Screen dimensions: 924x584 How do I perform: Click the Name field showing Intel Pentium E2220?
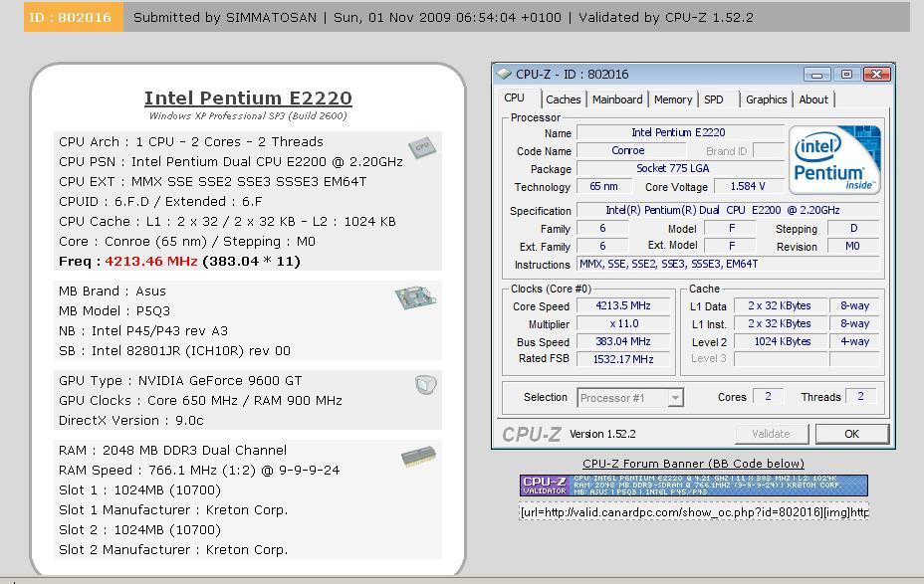[680, 133]
